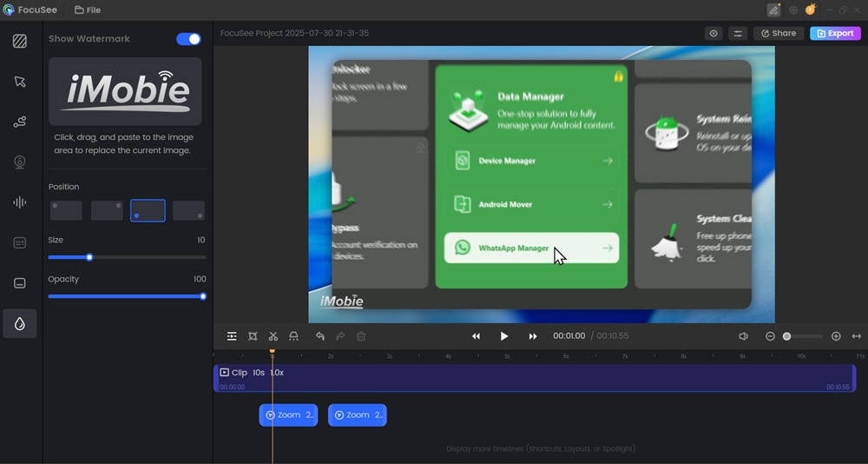The width and height of the screenshot is (868, 464).
Task: Toggle the Show Watermark switch
Action: [188, 39]
